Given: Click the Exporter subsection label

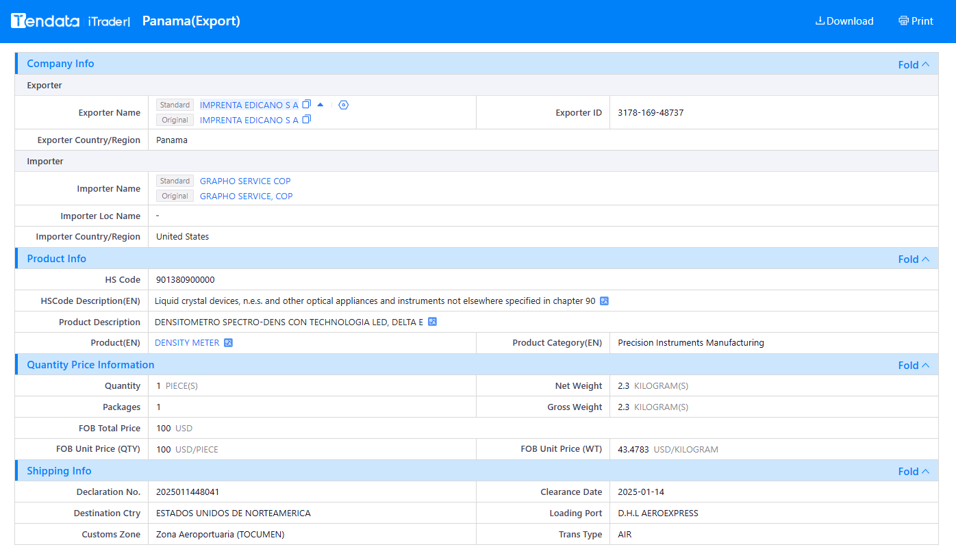Looking at the screenshot, I should 45,85.
